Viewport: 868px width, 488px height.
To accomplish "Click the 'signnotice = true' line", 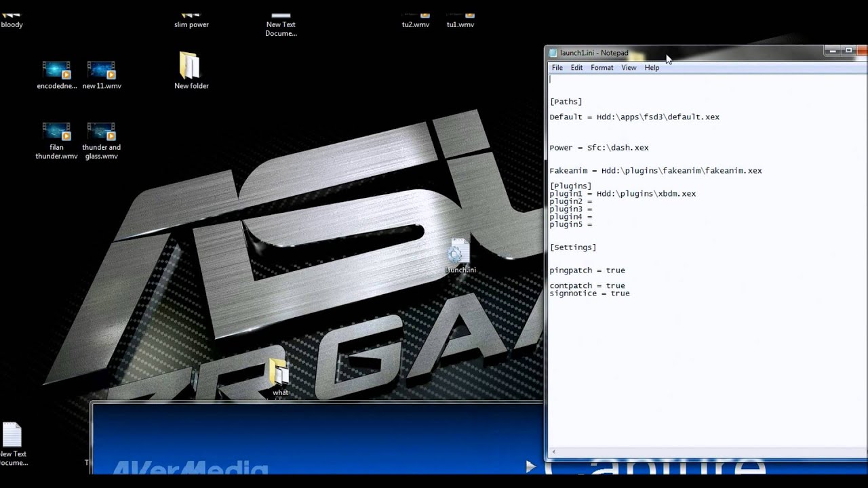I will click(x=589, y=293).
